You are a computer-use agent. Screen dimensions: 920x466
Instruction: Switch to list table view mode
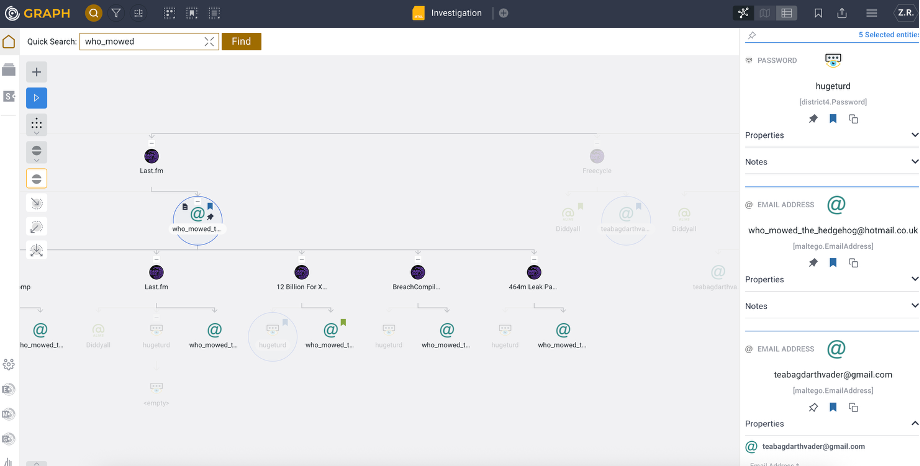(x=786, y=13)
